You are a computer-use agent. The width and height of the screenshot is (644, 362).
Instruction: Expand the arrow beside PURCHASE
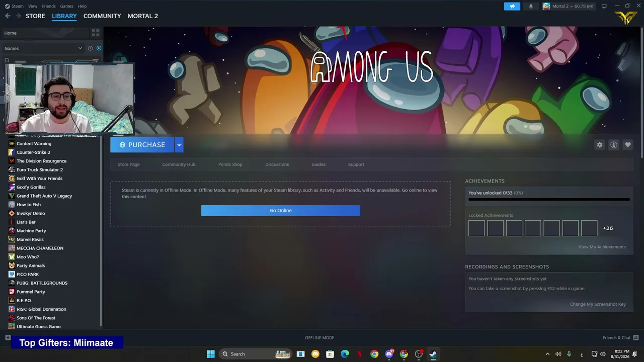179,145
